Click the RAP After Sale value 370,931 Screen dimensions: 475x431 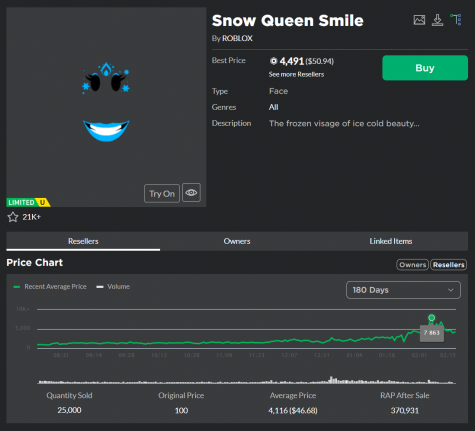pos(405,410)
